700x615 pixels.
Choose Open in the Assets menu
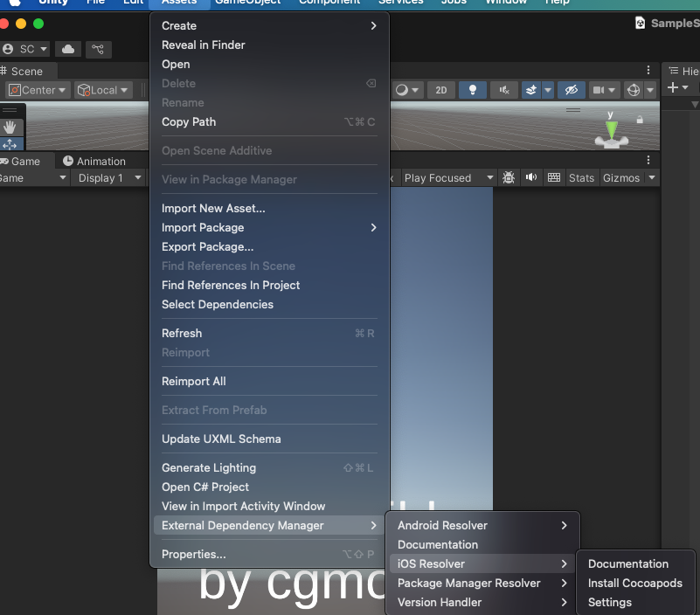coord(269,65)
